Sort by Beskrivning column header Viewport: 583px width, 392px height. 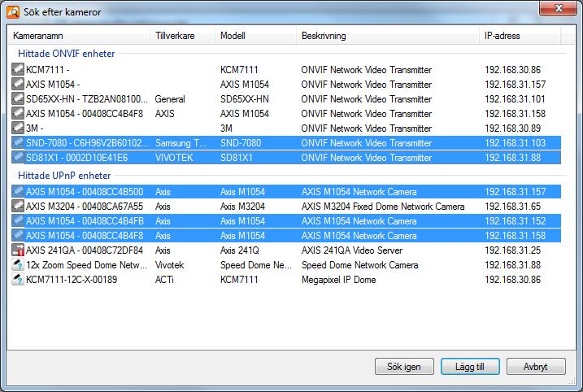388,36
